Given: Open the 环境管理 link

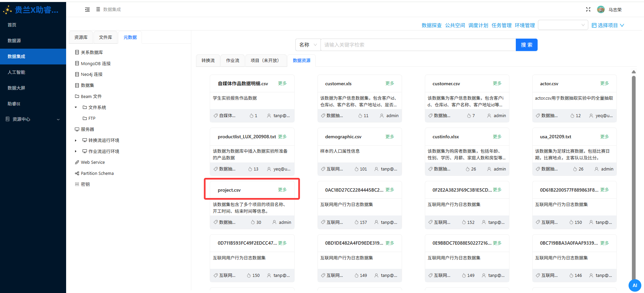Looking at the screenshot, I should [525, 26].
